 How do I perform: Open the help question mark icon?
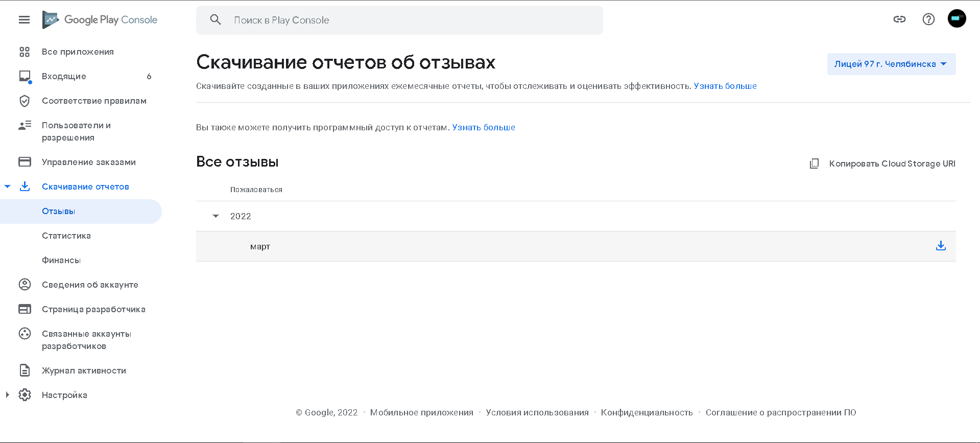928,19
